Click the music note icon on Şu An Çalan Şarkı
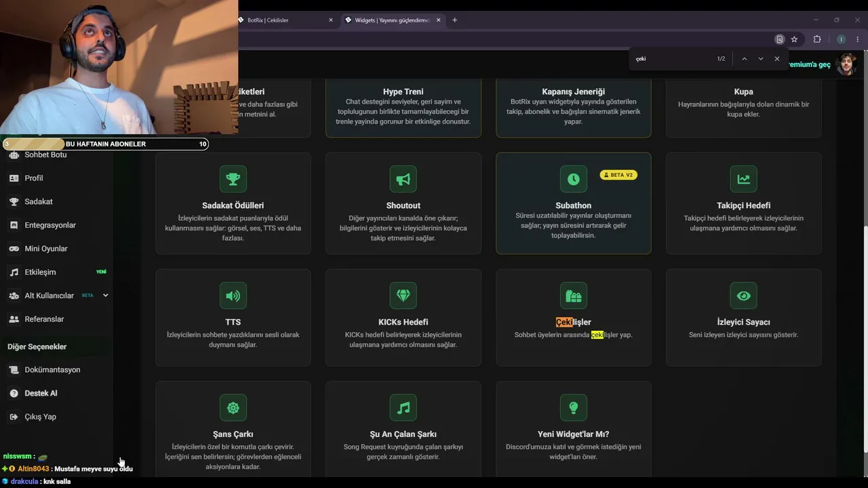 tap(403, 407)
